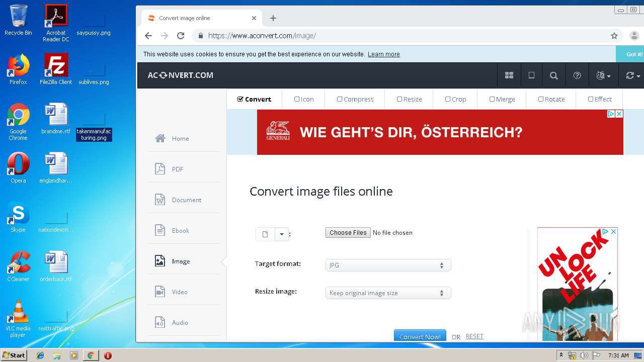
Task: Close the Generali banner ad
Action: 619,114
